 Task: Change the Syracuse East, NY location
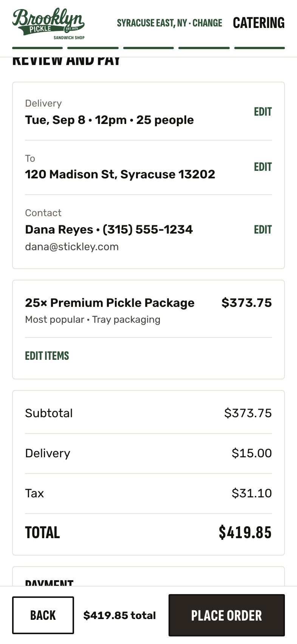click(170, 23)
